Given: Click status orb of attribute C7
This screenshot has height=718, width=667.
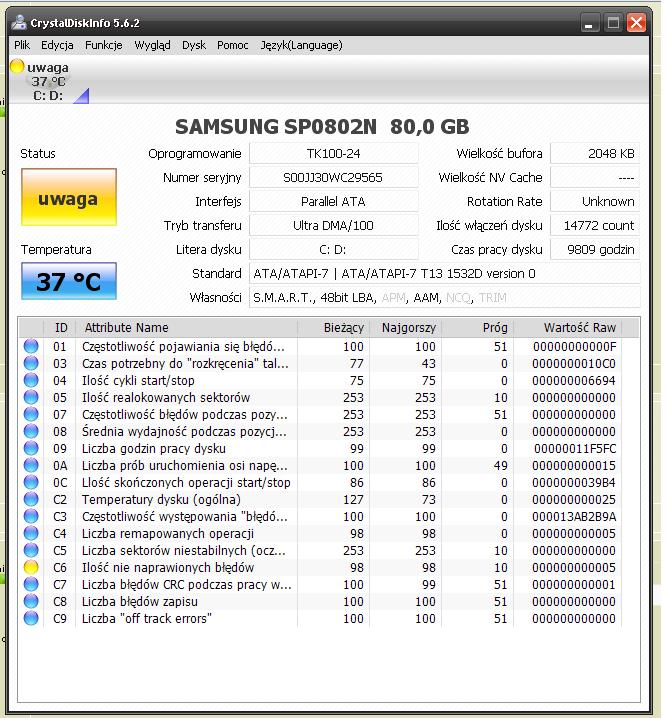Looking at the screenshot, I should 31,584.
